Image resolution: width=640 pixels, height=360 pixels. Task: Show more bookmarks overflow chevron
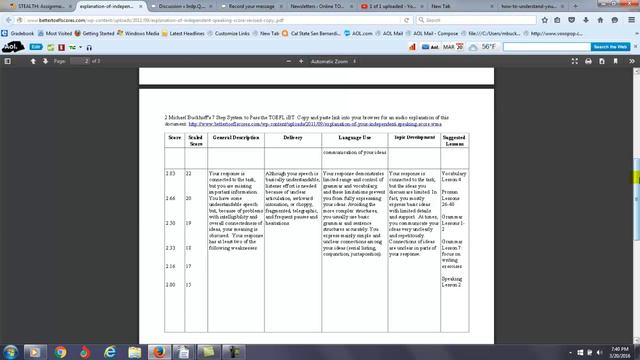(636, 33)
